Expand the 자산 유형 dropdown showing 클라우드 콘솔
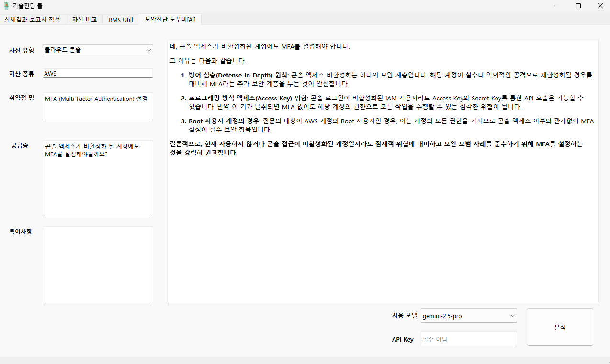The height and width of the screenshot is (364, 610). 98,50
